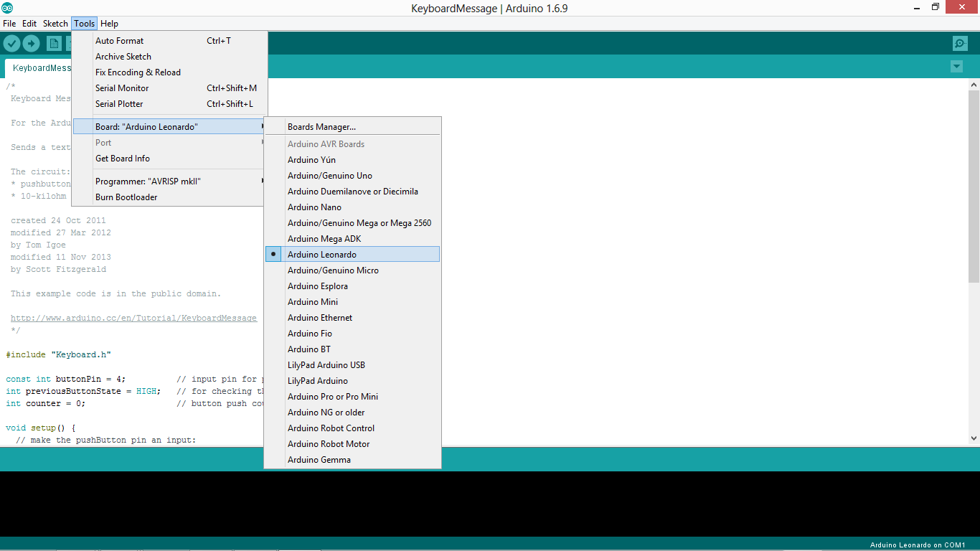Click 'created 24 Oct 2011' comment

(58, 220)
